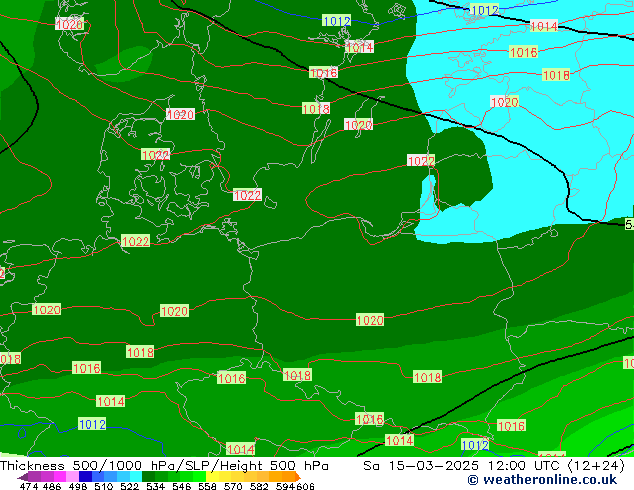Click the 1020 isobar label inside the cyan area

pos(504,102)
